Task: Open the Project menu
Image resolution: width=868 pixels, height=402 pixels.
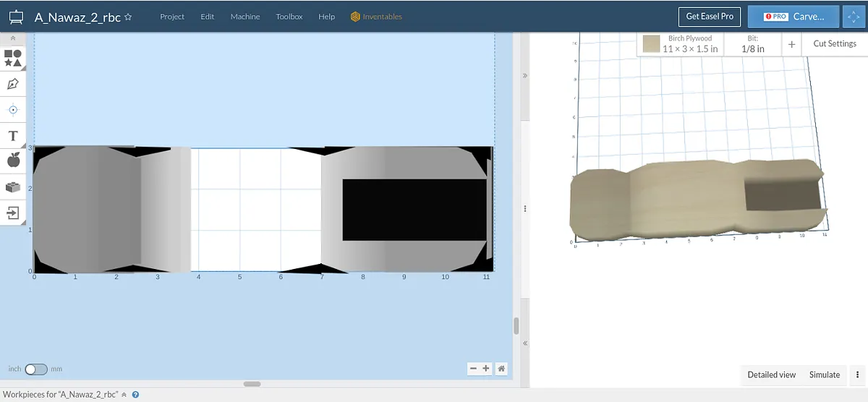Action: (x=172, y=17)
